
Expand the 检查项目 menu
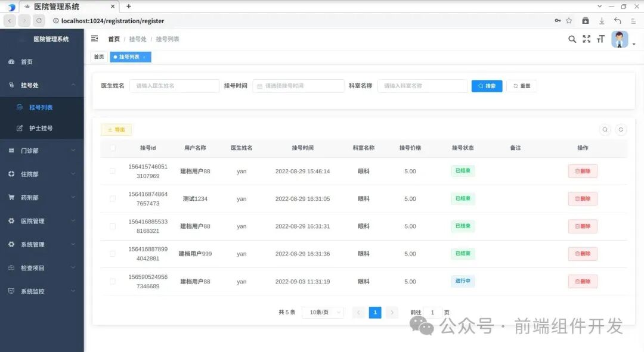[x=73, y=267]
